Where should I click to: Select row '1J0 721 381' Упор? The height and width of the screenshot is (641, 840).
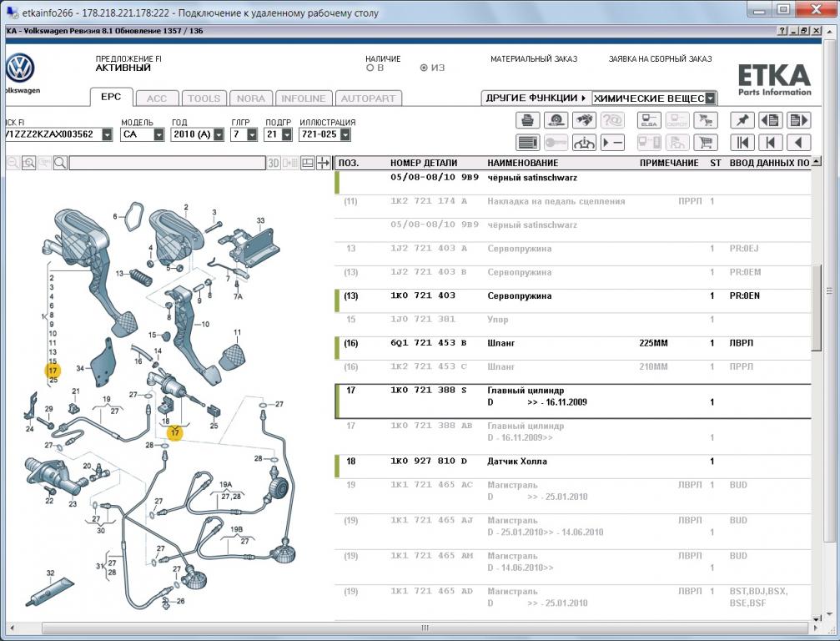tap(573, 325)
